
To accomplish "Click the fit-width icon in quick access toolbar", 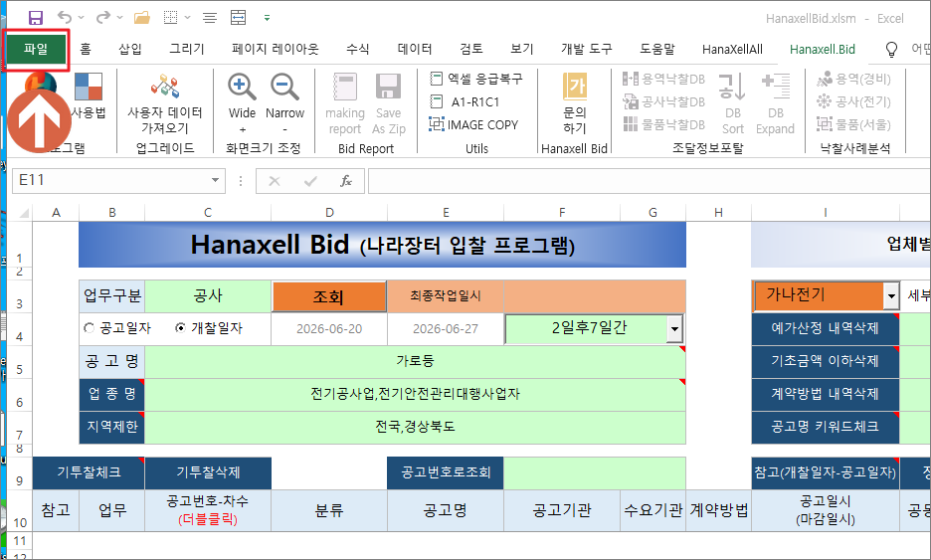I will tap(238, 18).
